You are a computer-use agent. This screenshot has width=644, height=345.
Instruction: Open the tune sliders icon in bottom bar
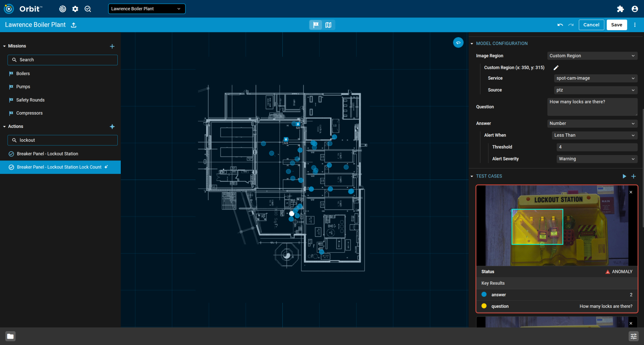point(634,336)
